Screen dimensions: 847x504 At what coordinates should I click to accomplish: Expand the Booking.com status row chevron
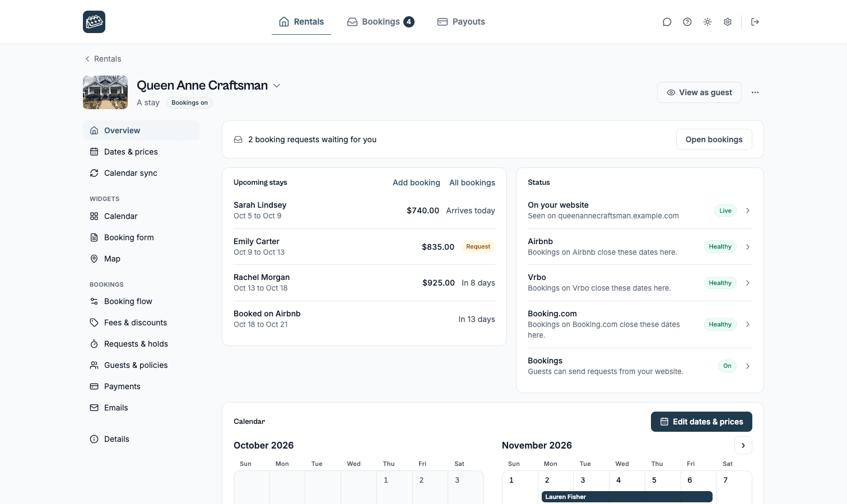(x=748, y=324)
